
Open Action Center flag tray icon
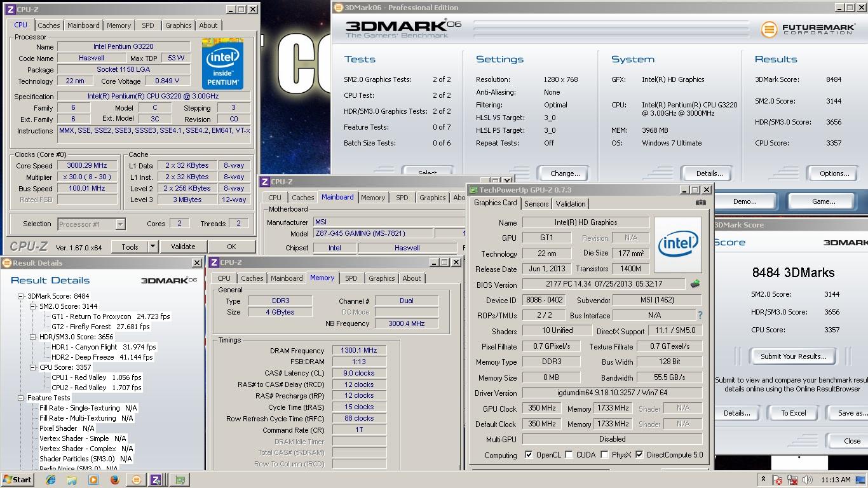[x=778, y=480]
